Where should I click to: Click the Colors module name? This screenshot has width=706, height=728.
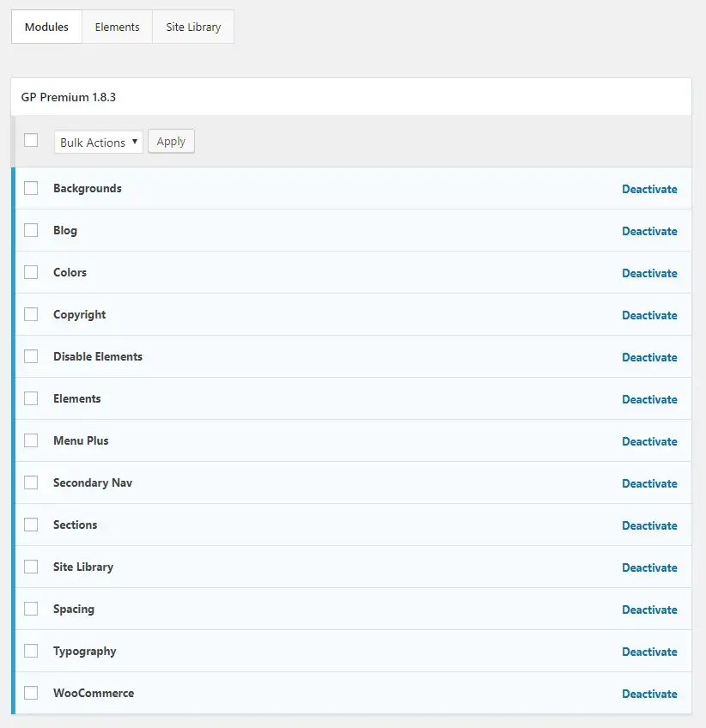[70, 272]
